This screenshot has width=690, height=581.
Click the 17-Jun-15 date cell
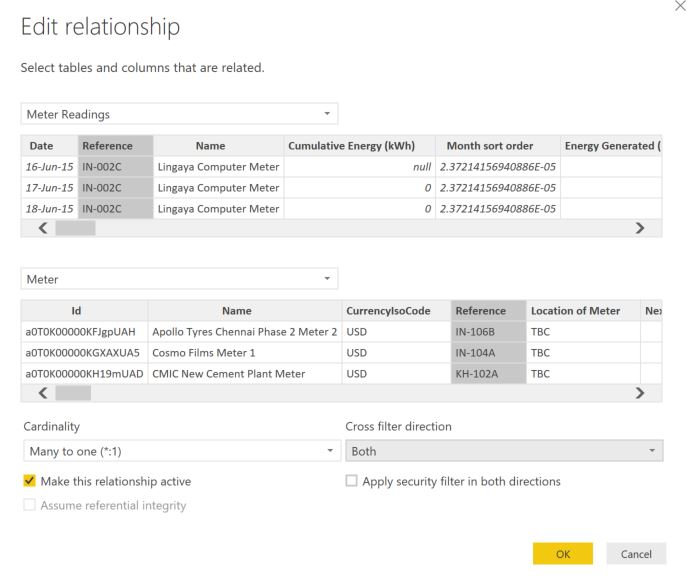(49, 188)
